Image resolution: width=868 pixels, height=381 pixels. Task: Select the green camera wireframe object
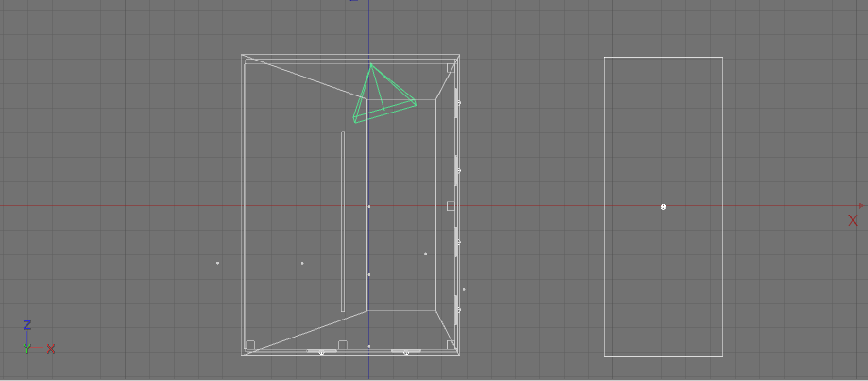click(384, 94)
